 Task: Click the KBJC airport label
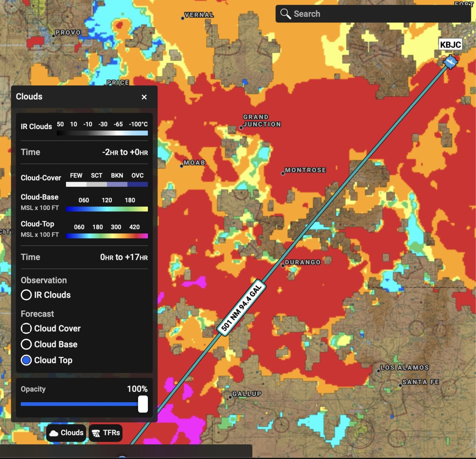[x=451, y=45]
